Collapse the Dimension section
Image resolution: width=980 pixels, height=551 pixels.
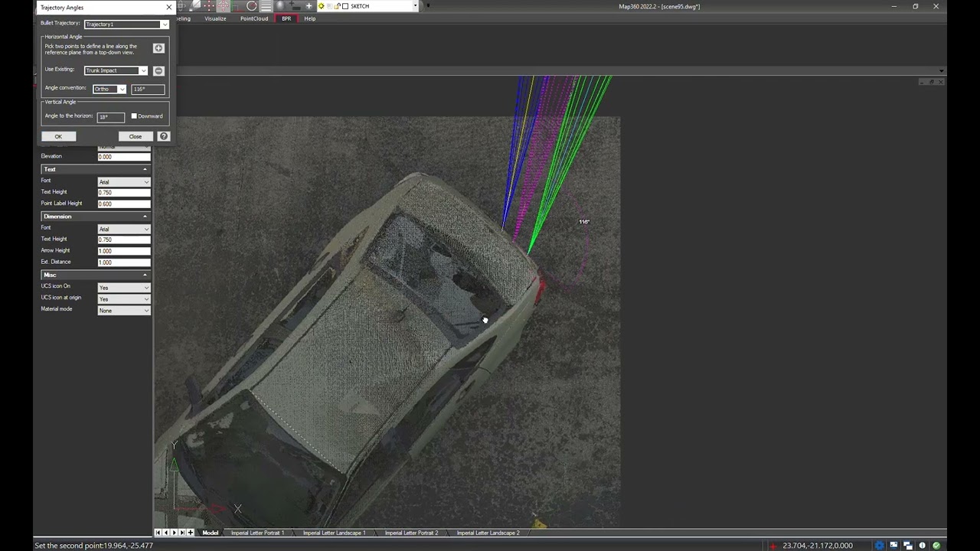coord(145,217)
